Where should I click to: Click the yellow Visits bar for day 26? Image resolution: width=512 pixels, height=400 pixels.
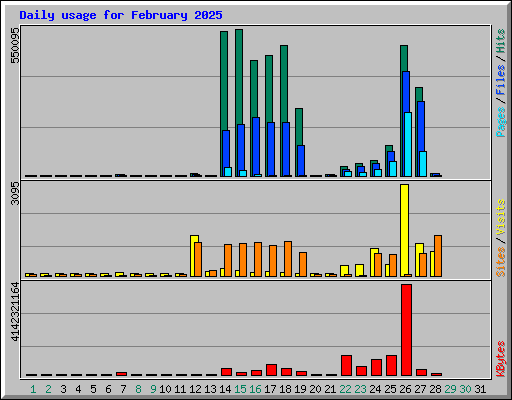tap(404, 230)
